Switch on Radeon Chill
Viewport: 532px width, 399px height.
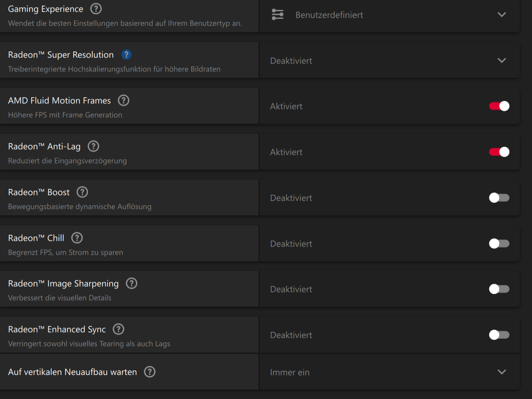click(499, 244)
